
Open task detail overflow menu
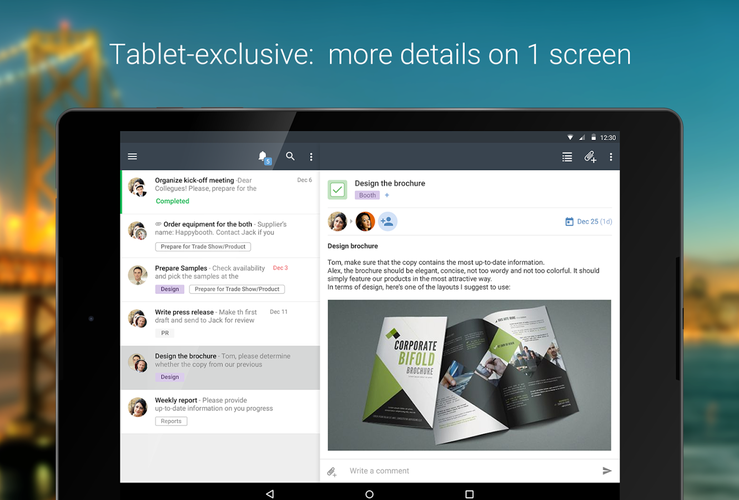[x=611, y=157]
